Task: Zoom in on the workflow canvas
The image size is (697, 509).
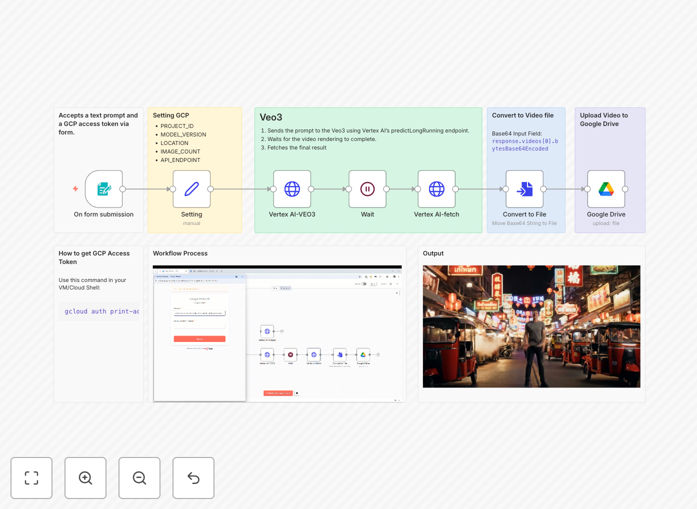Action: pyautogui.click(x=85, y=478)
